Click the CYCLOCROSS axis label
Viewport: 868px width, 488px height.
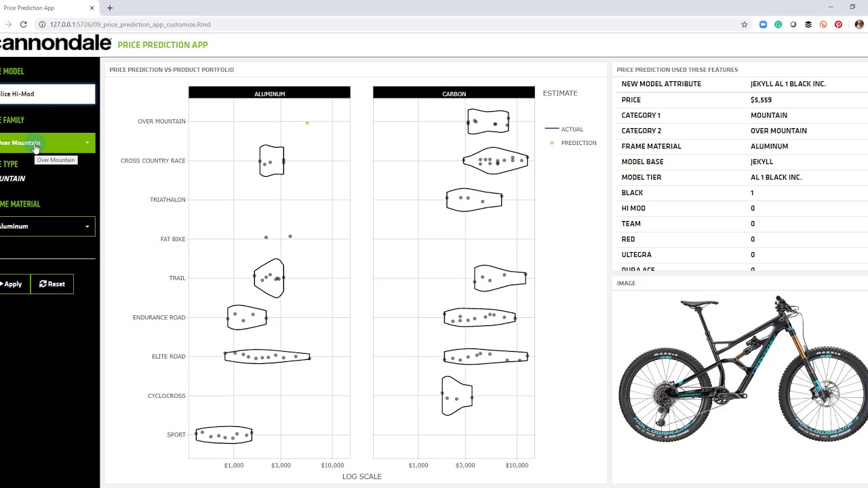[x=167, y=396]
